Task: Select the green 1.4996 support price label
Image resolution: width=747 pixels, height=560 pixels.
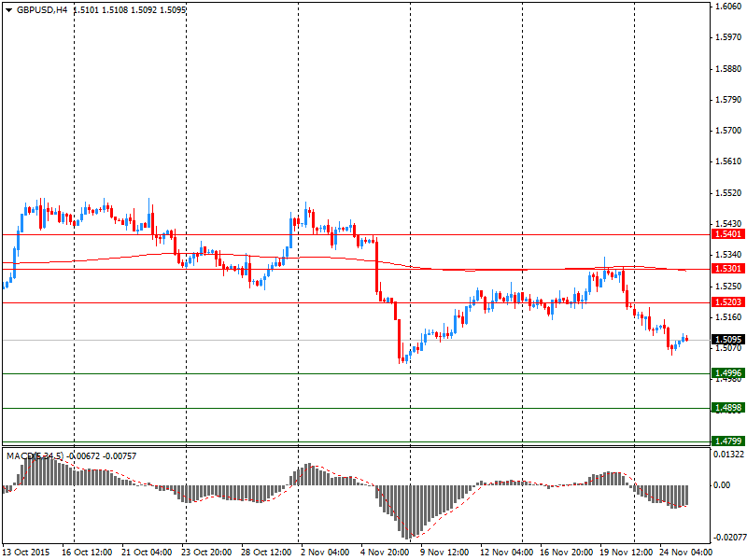Action: click(x=728, y=372)
